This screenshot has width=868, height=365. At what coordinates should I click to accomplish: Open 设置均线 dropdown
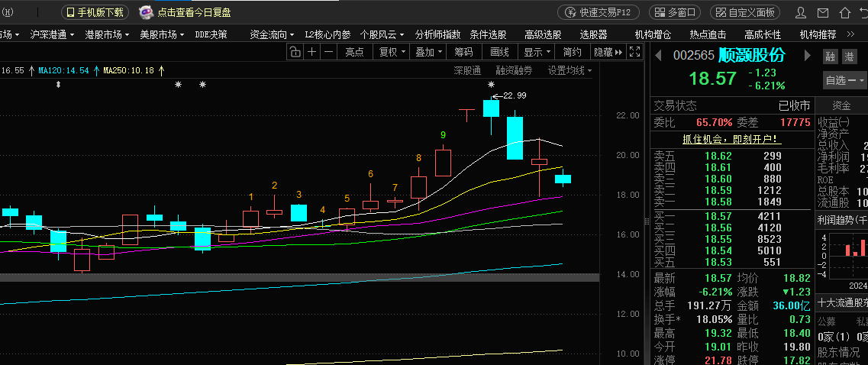tap(570, 70)
